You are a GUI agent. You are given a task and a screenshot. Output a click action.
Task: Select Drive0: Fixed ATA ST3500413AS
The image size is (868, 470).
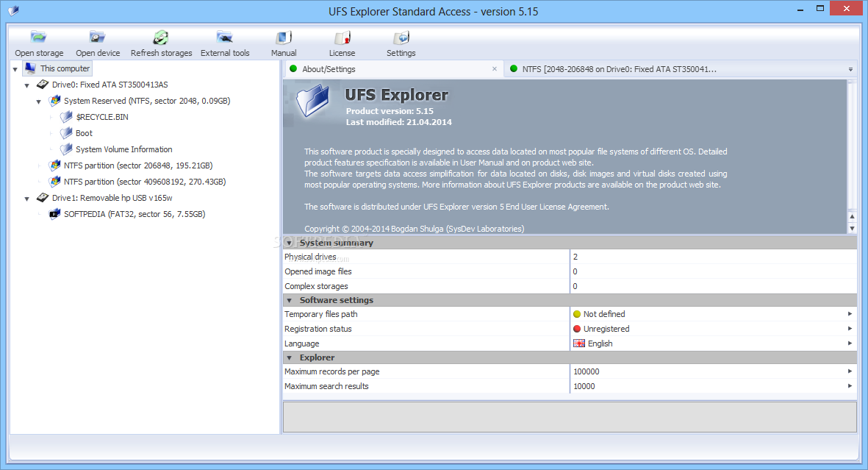click(110, 85)
